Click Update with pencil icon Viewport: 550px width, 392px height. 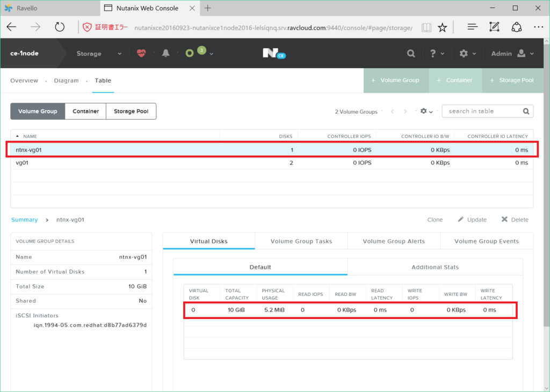point(472,220)
